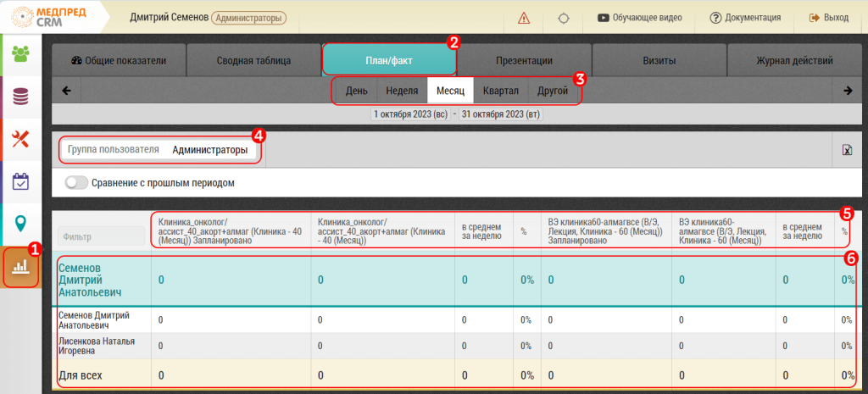Click the Фильтр input field
The height and width of the screenshot is (394, 868).
[101, 237]
